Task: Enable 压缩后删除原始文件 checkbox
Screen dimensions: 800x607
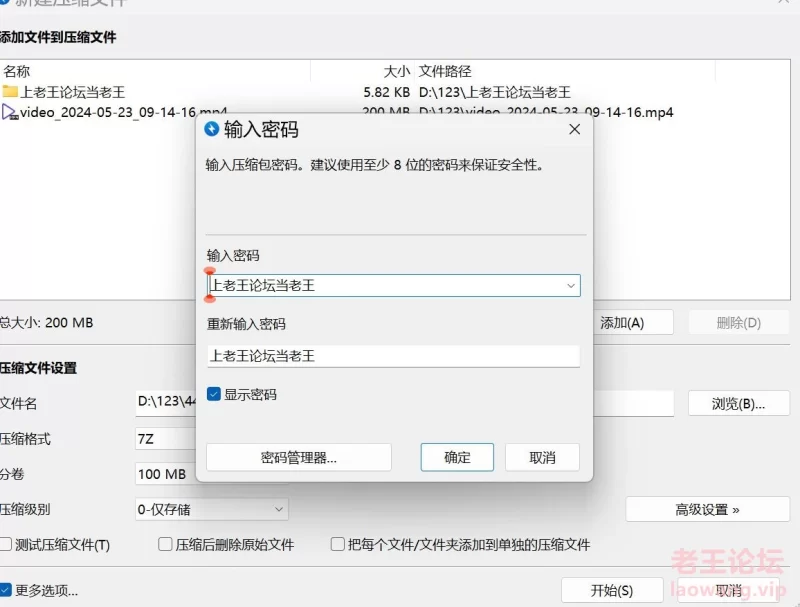Action: pyautogui.click(x=165, y=544)
